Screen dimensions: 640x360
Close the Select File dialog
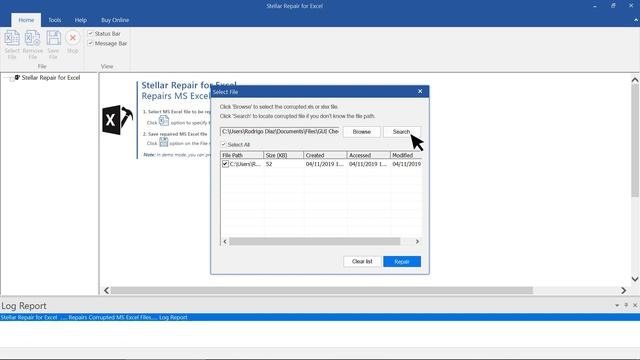[x=420, y=91]
